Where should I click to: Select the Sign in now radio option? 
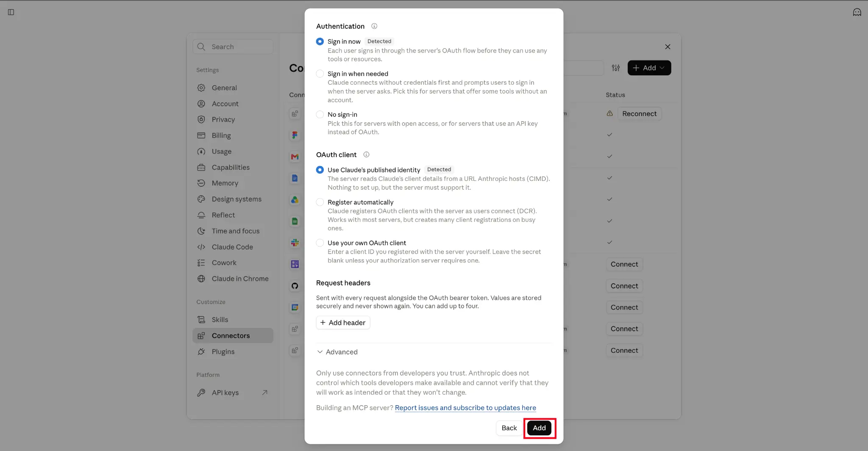coord(320,42)
